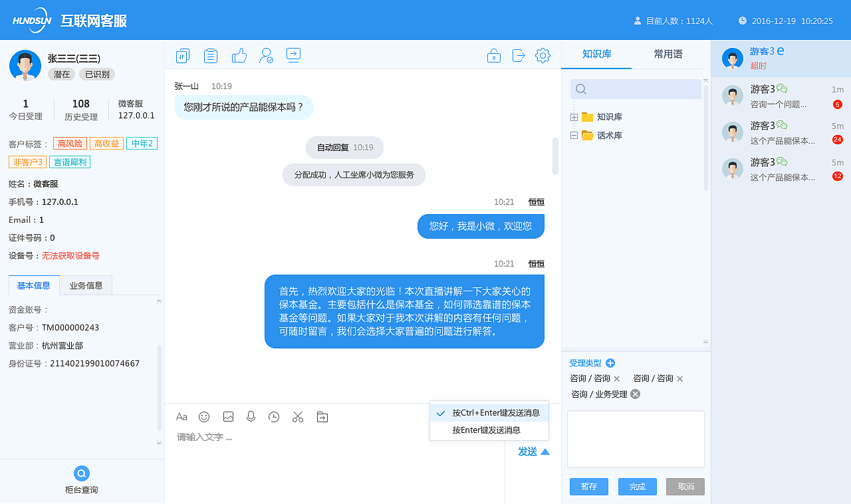Switch to the 常用语 tab
The width and height of the screenshot is (851, 504).
[x=668, y=54]
